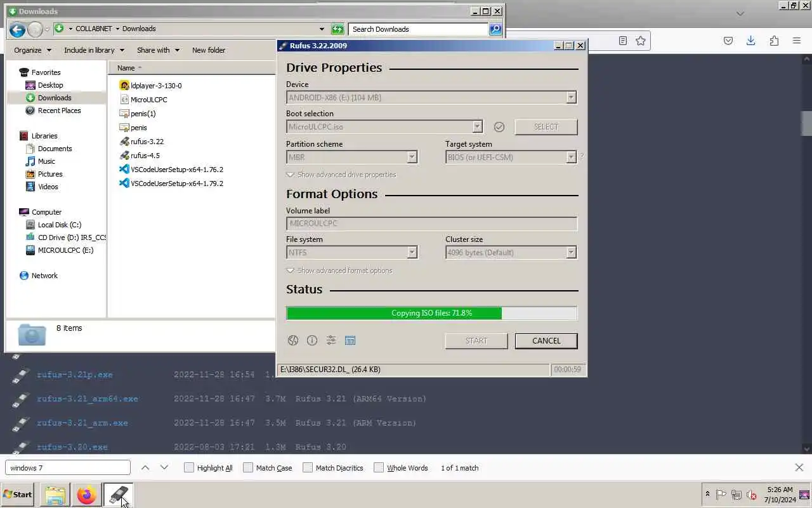
Task: Open Firefox downloads arrow icon
Action: [x=750, y=41]
